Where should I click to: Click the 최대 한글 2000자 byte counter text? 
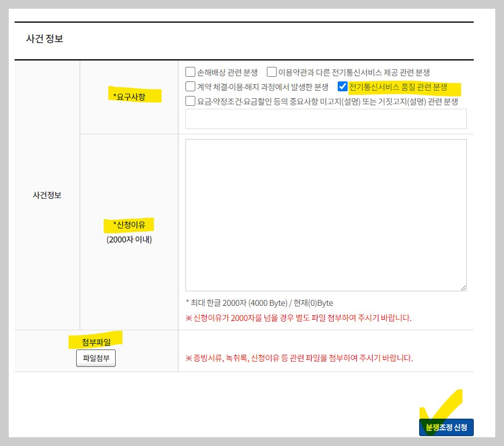point(259,303)
